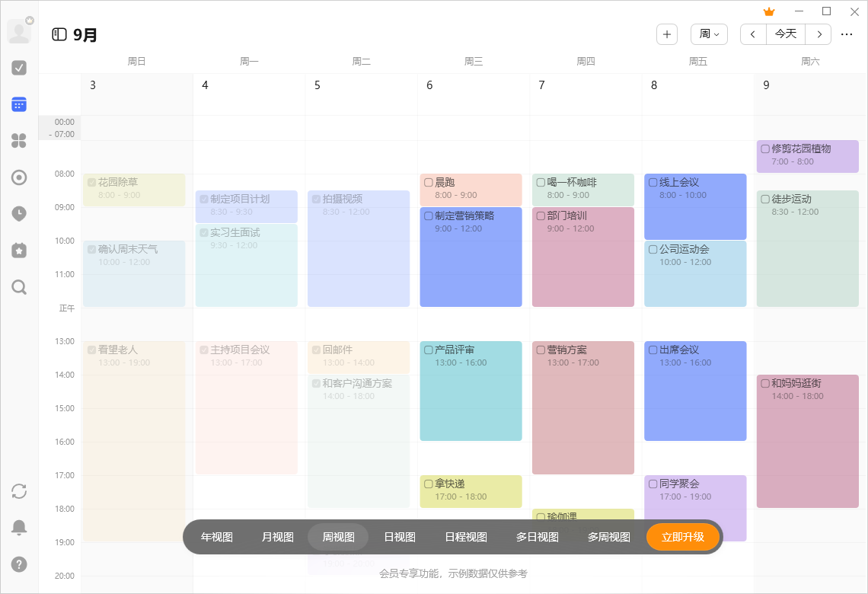
Task: Check the 线上会议 task checkbox
Action: click(653, 182)
